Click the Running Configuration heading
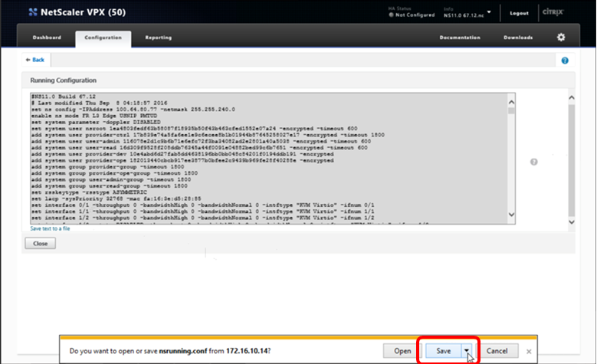The height and width of the screenshot is (364, 597). tap(63, 80)
